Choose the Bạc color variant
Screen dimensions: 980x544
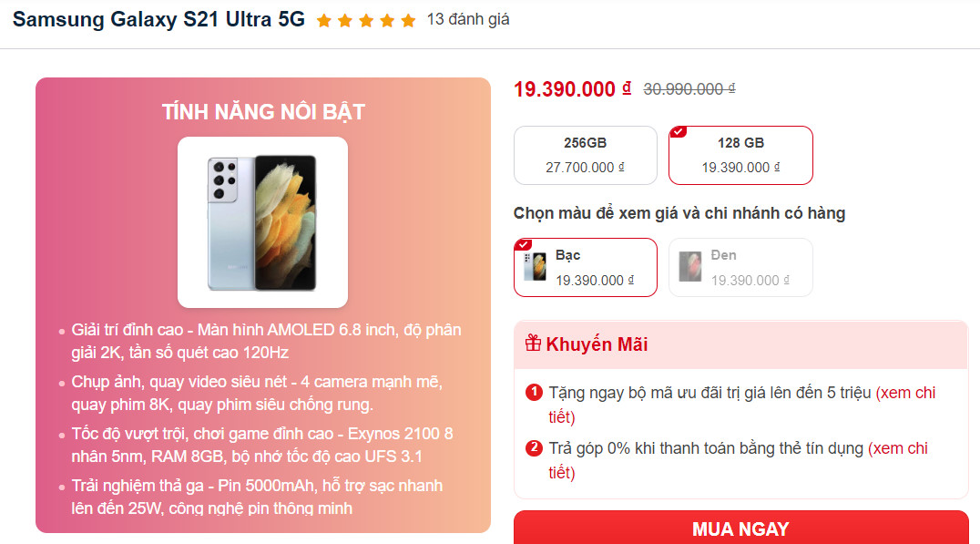click(x=586, y=267)
